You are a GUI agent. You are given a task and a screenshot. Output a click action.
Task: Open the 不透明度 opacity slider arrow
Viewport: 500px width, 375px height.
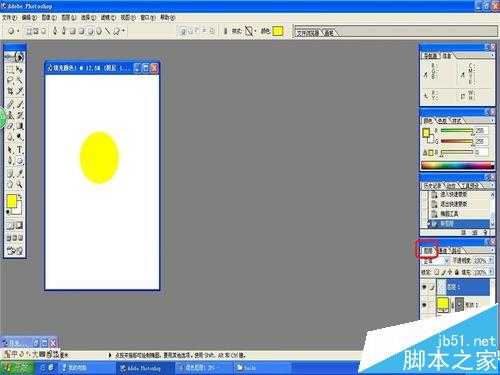click(x=491, y=260)
